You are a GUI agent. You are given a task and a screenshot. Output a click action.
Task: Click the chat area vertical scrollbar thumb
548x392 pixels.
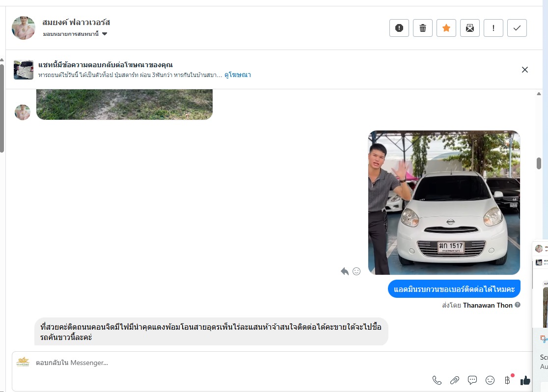(x=539, y=163)
